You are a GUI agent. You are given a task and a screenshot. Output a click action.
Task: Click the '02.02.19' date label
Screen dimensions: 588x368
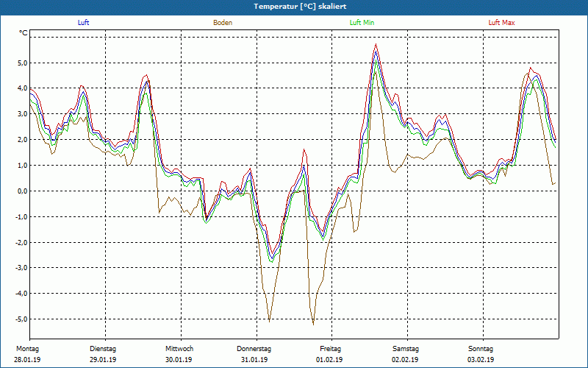[x=405, y=360]
